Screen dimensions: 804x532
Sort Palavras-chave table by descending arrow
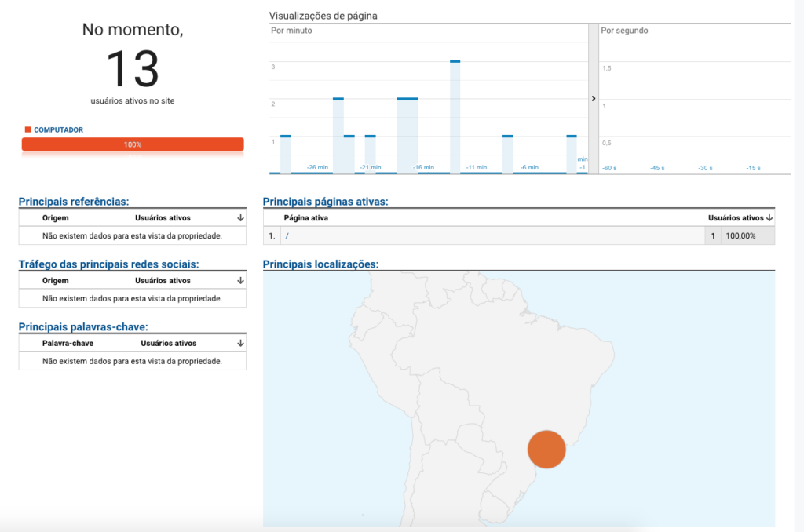point(240,343)
